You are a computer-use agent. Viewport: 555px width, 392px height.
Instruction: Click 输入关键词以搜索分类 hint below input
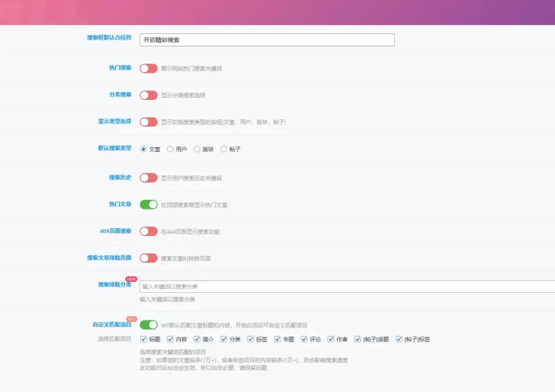167,299
